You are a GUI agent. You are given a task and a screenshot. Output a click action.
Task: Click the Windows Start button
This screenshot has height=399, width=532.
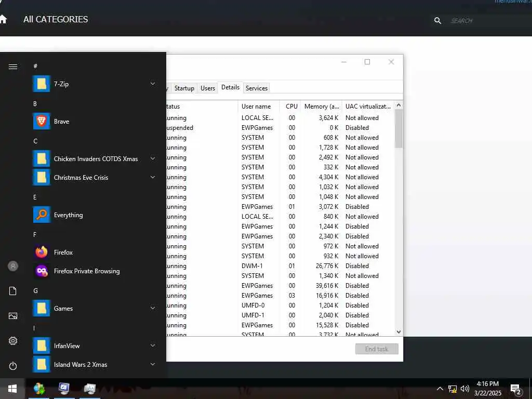click(12, 389)
